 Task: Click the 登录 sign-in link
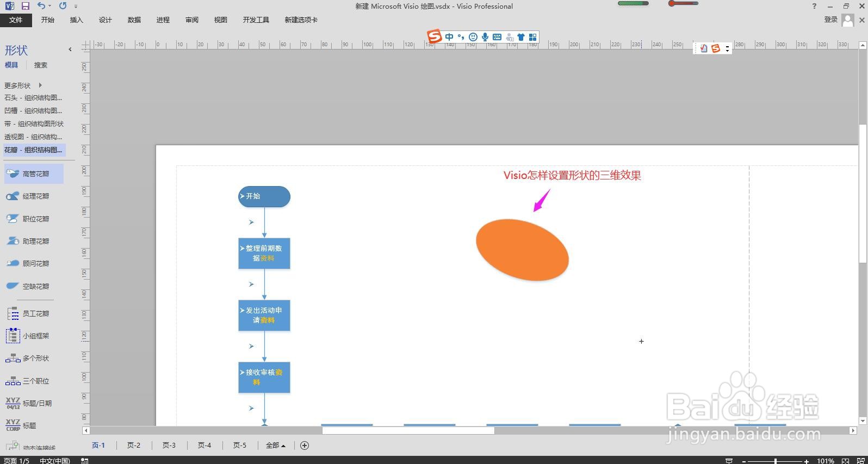(830, 20)
